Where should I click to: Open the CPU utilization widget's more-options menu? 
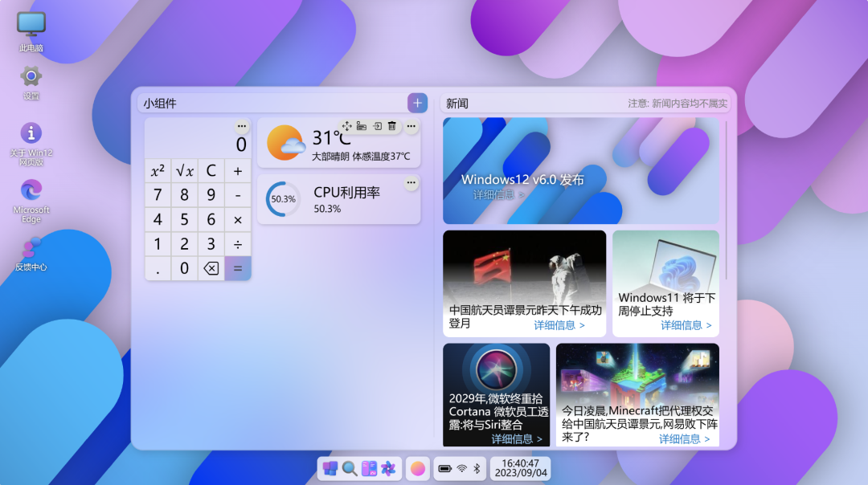coord(411,183)
